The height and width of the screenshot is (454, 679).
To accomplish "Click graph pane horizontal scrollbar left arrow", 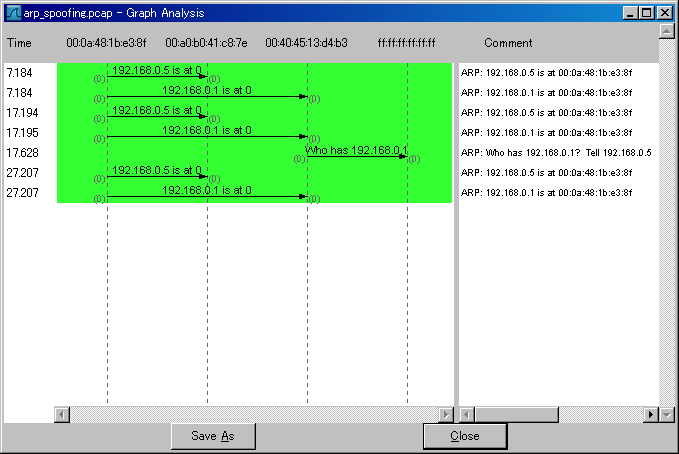I will coord(62,414).
